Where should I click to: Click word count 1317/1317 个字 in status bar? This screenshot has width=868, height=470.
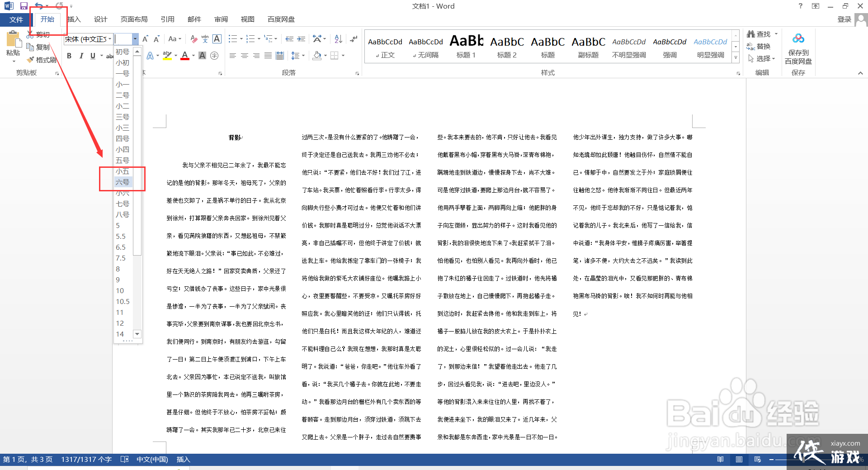(86, 460)
